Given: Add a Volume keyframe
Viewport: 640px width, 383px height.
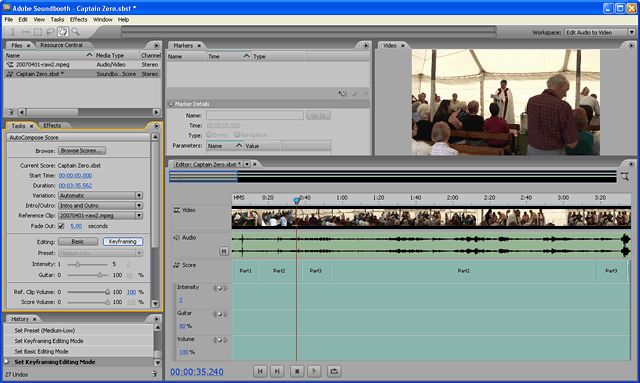Looking at the screenshot, I should [220, 340].
